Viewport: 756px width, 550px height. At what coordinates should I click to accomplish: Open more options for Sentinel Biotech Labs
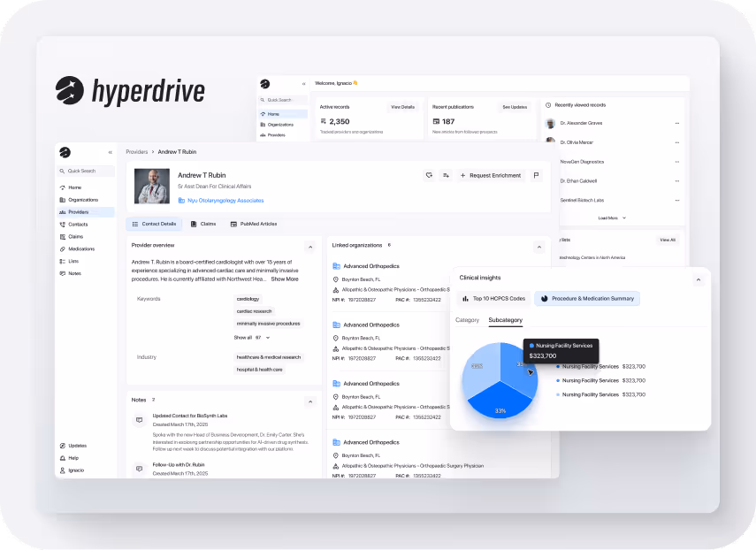coord(677,200)
